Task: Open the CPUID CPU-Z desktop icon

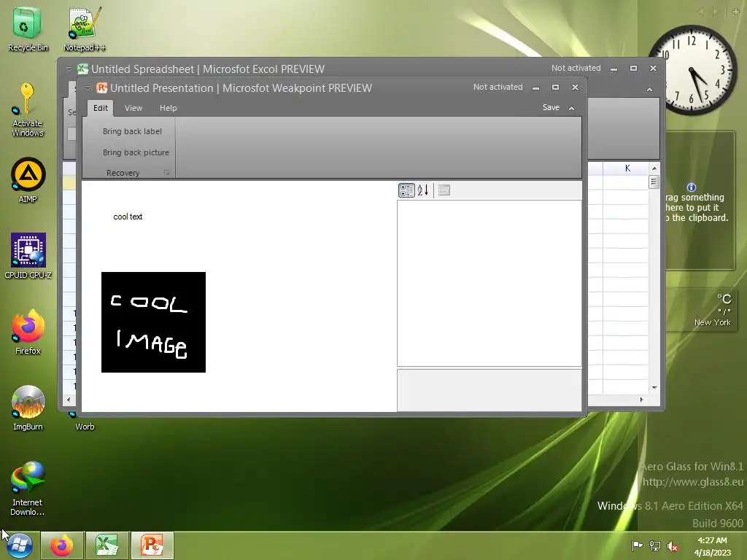Action: coord(28,256)
